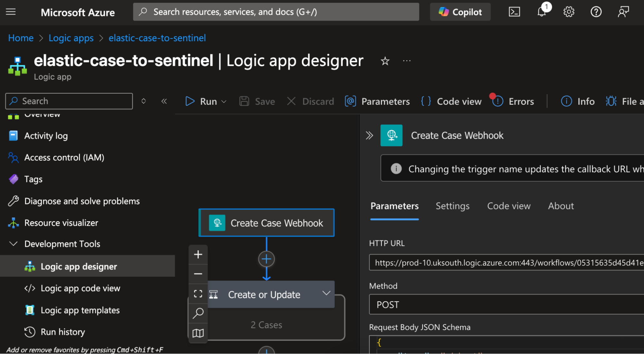This screenshot has height=354, width=644.
Task: Click the Discard toolbar button
Action: click(x=311, y=102)
